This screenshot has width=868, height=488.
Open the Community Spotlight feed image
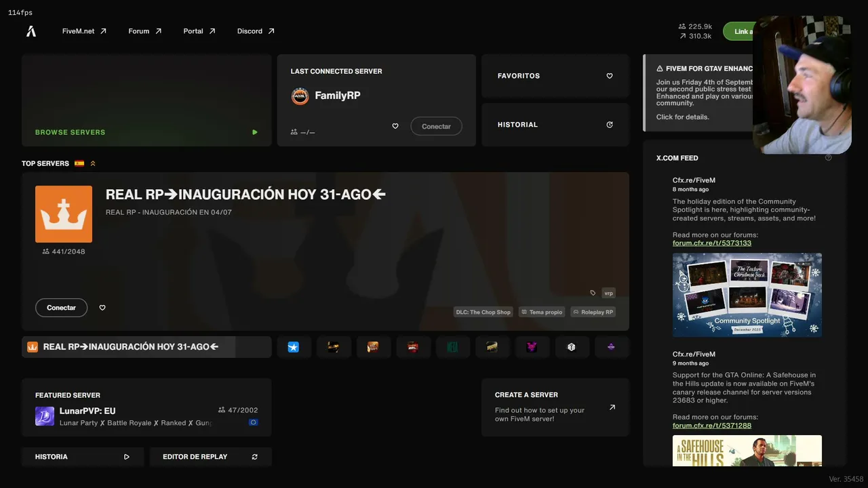(747, 295)
